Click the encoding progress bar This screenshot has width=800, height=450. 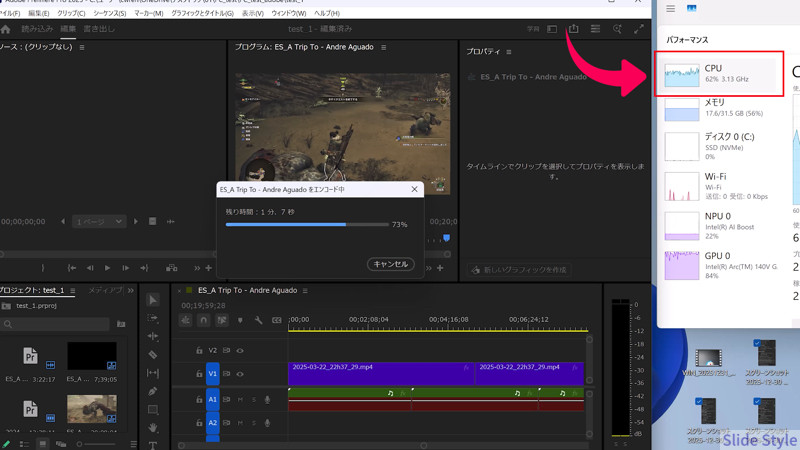point(306,225)
